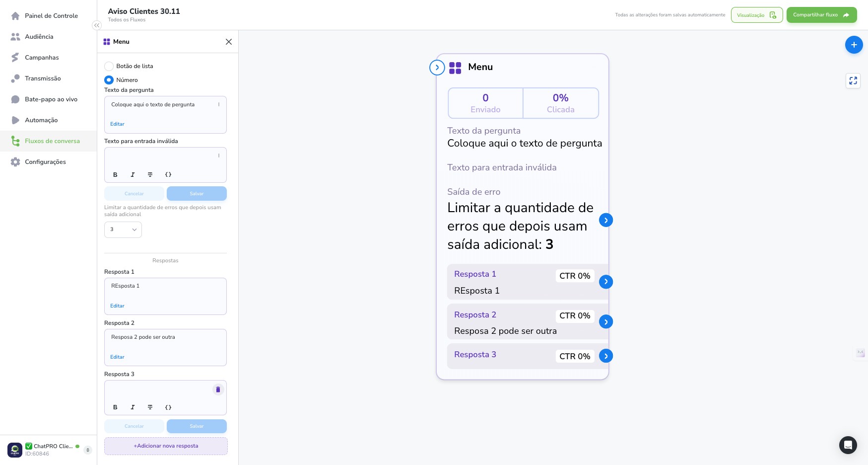
Task: Delete Resposta 3 with trash icon
Action: (x=218, y=389)
